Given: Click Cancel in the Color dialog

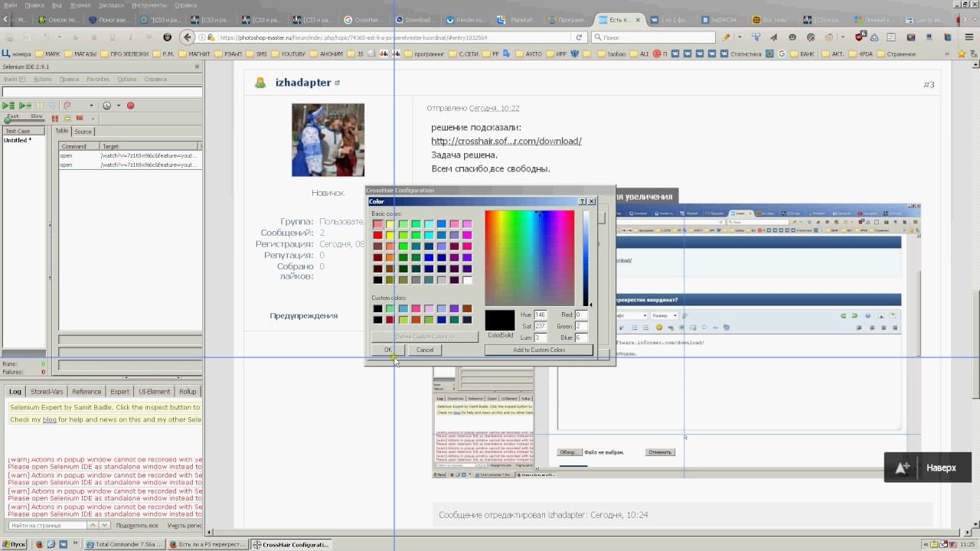Looking at the screenshot, I should tap(424, 350).
